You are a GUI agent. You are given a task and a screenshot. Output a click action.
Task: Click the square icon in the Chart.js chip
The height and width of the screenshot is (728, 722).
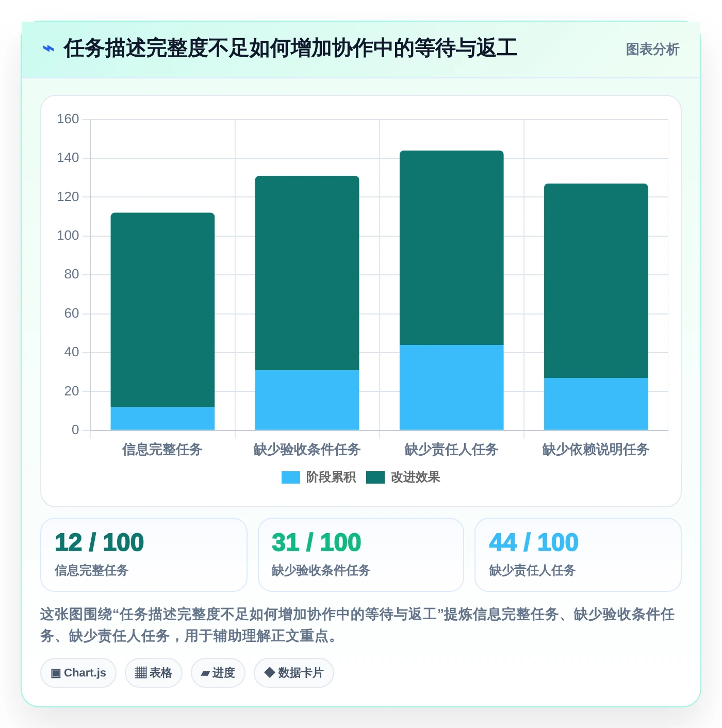(56, 673)
